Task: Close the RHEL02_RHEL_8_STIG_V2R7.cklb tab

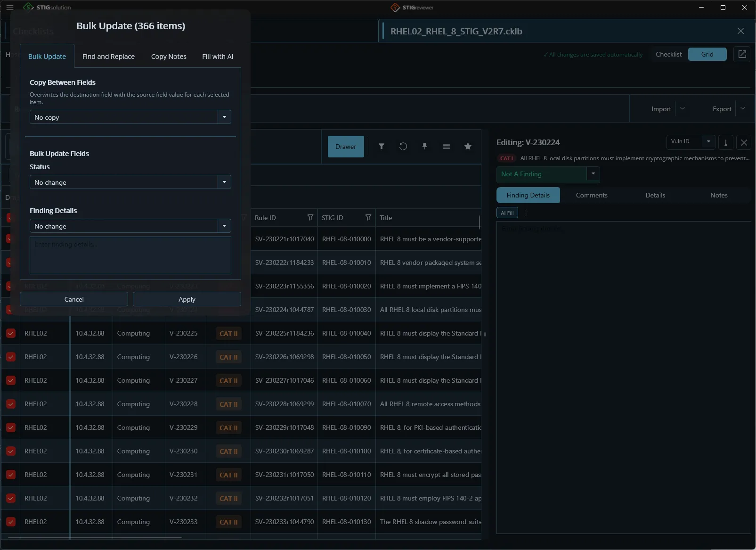Action: (x=740, y=31)
